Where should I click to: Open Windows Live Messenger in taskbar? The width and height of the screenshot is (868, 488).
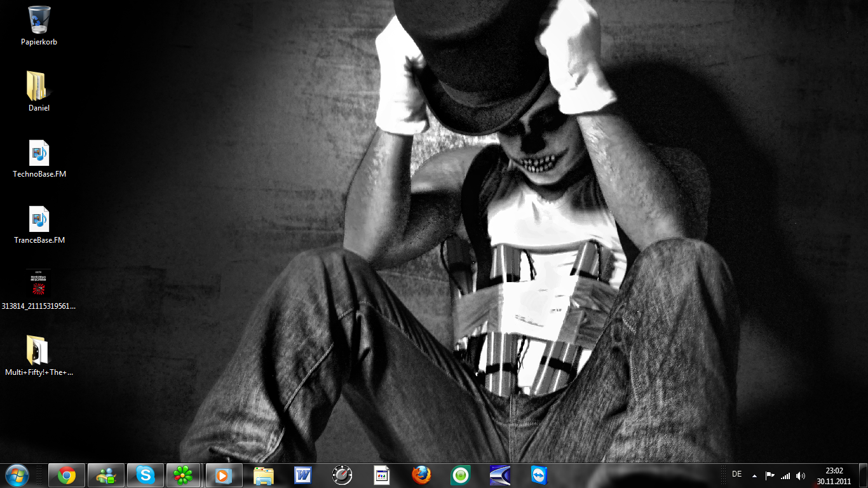pos(106,475)
